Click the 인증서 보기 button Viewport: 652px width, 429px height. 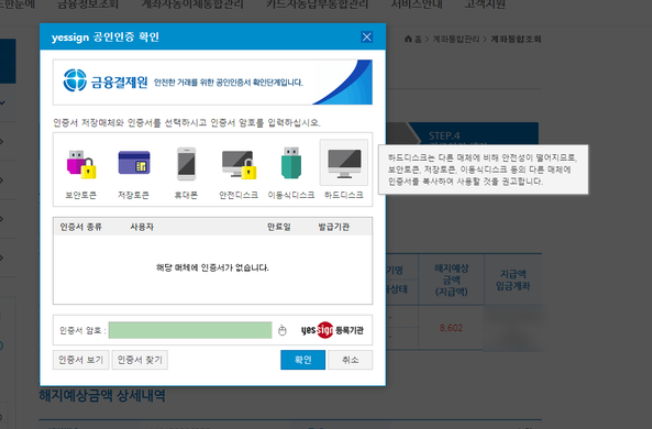(81, 360)
